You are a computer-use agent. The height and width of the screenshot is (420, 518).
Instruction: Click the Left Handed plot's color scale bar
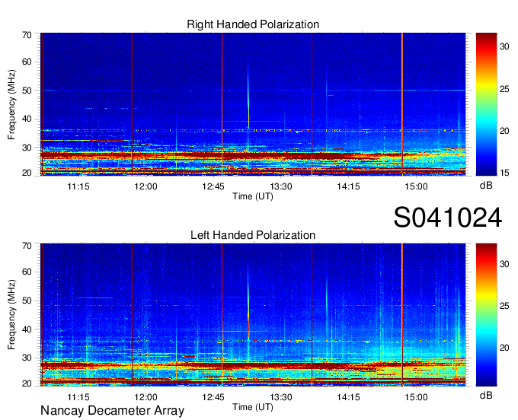[x=486, y=315]
